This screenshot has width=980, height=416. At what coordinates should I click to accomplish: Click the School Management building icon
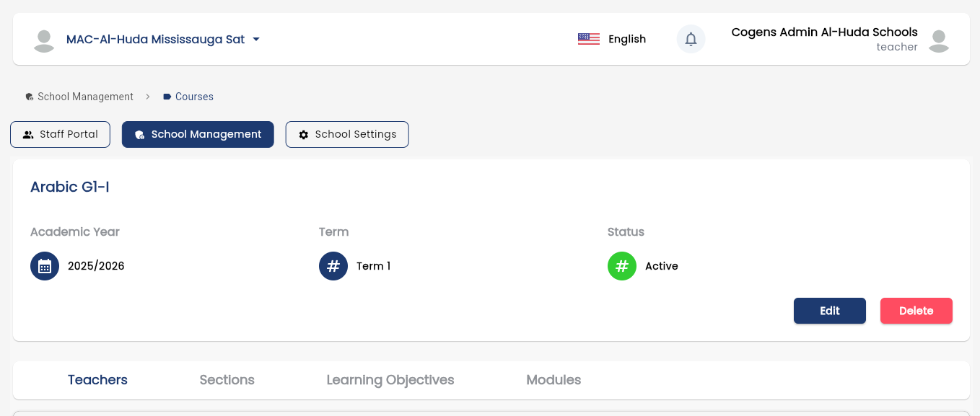[139, 134]
